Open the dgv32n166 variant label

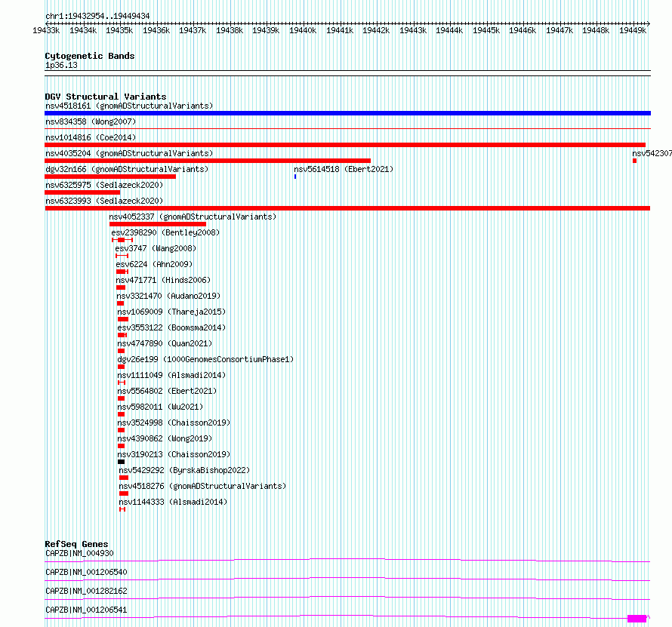tap(127, 169)
